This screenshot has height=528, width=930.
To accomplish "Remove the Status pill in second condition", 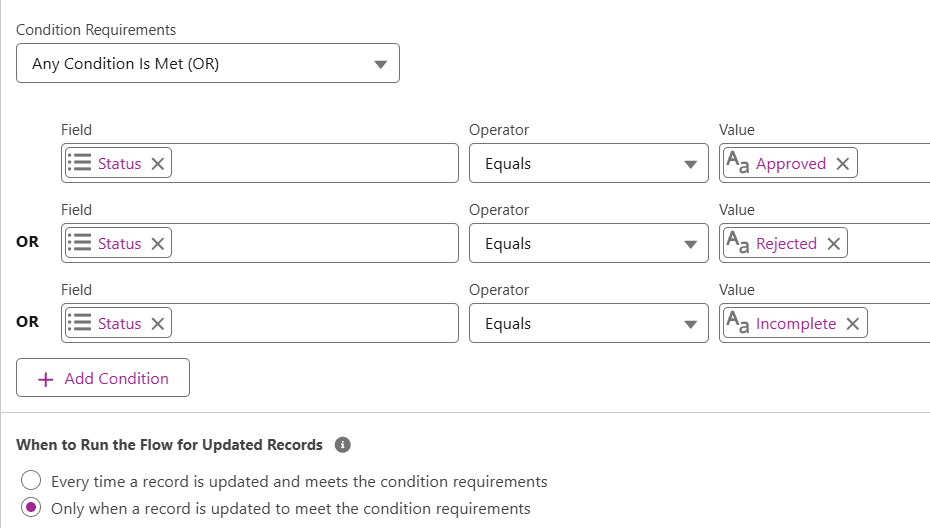I will 158,244.
